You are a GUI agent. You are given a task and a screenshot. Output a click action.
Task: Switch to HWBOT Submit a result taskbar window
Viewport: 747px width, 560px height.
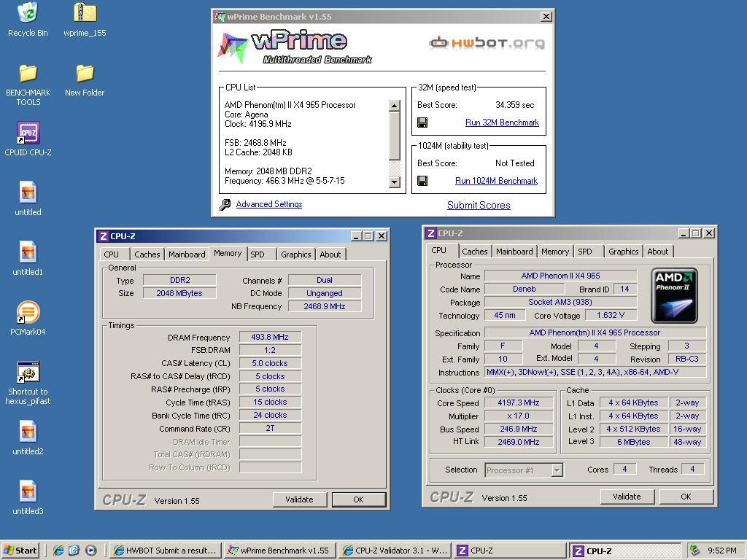pos(166,550)
